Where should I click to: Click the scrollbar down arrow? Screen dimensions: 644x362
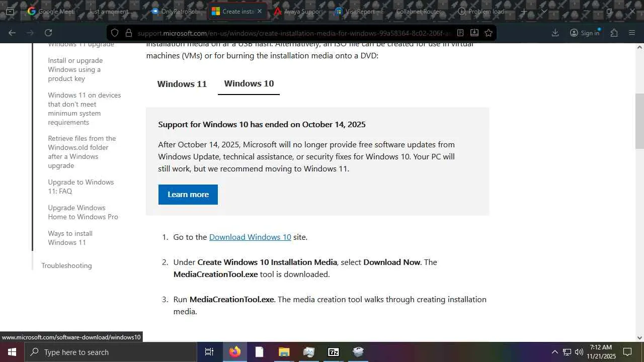[x=639, y=338]
